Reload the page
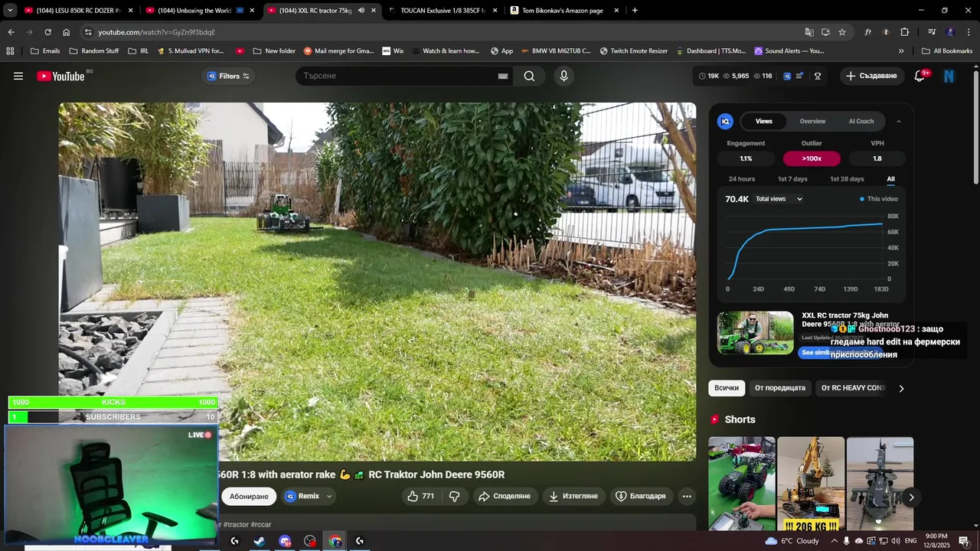The width and height of the screenshot is (980, 551). 47,32
